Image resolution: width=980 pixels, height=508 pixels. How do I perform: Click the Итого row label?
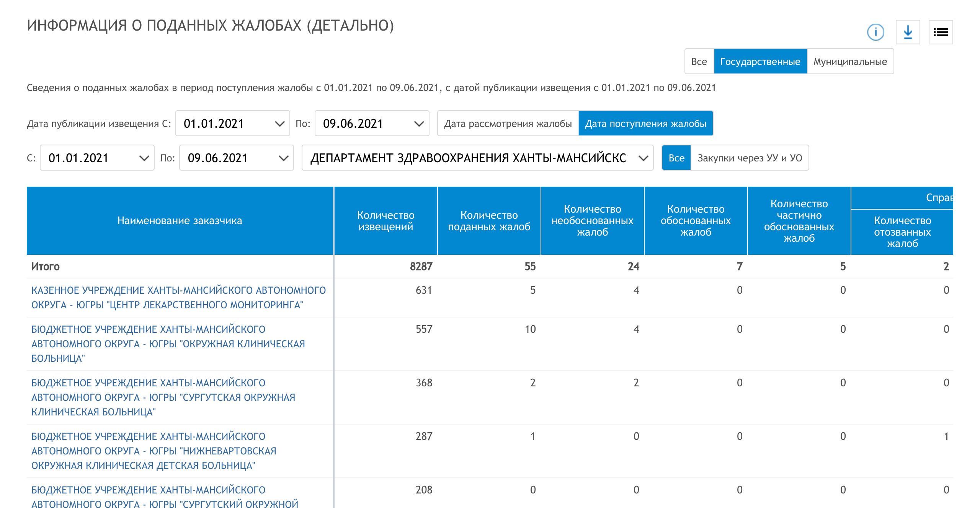46,267
